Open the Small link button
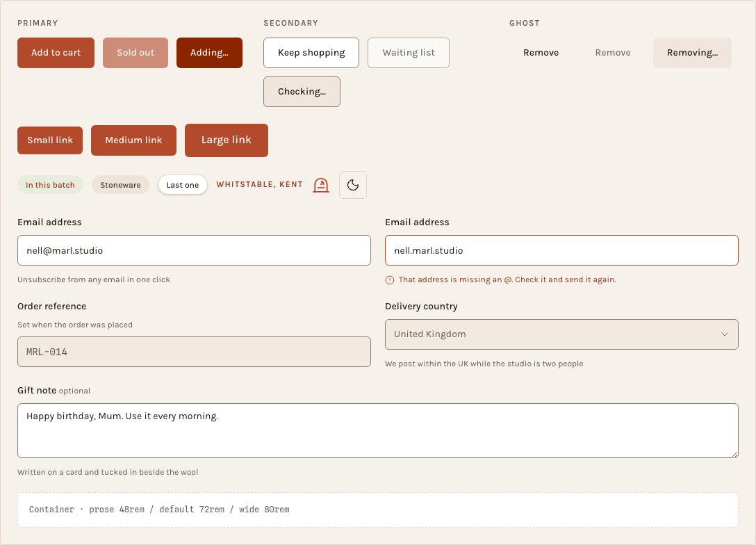Viewport: 756px width, 545px height. pos(50,140)
